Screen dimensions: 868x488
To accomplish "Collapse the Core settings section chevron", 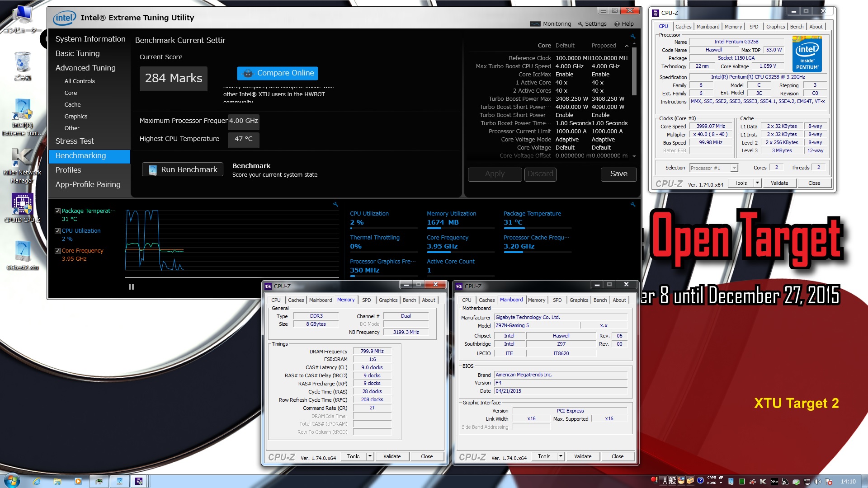I will [627, 46].
